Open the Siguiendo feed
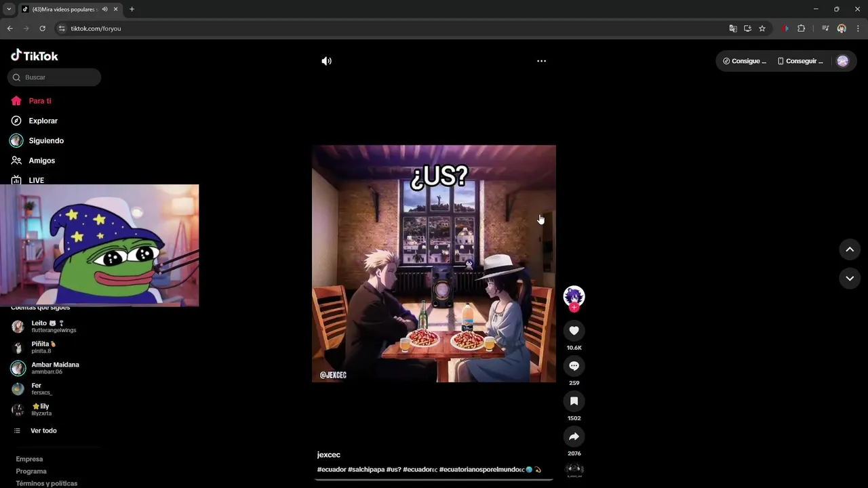Screen dimensions: 868x488 (x=37, y=141)
